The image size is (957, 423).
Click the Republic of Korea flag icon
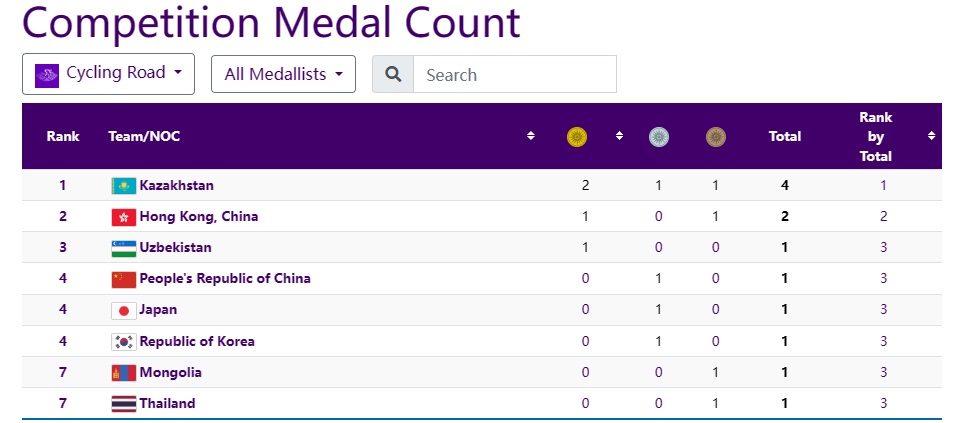click(123, 342)
